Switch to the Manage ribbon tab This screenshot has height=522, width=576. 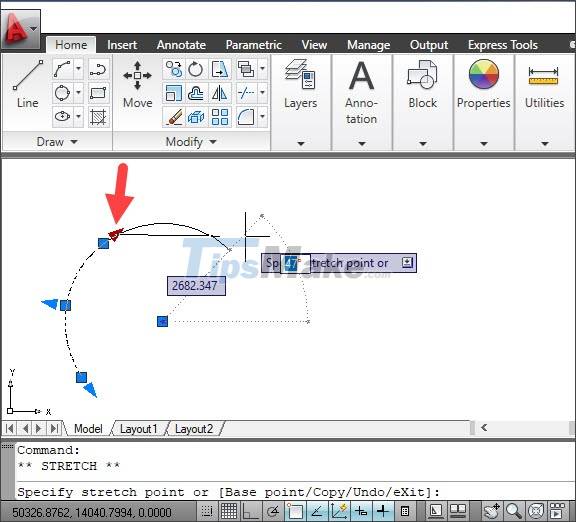pos(368,45)
